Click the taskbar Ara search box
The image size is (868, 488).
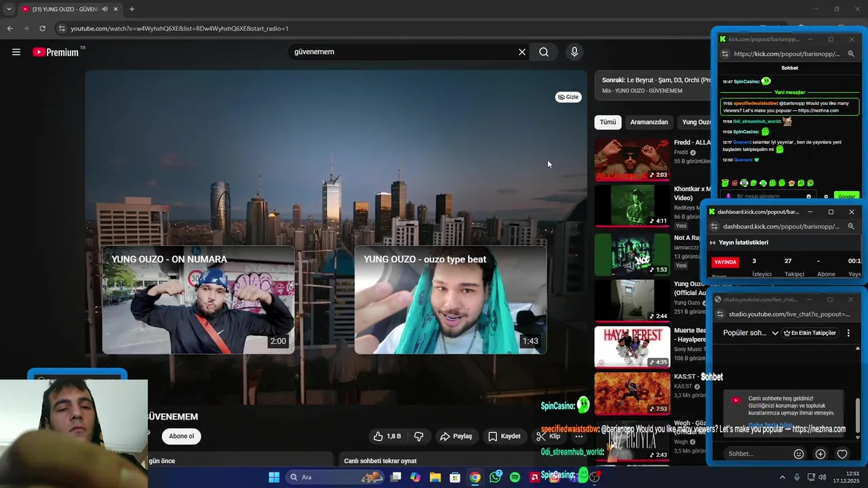336,477
